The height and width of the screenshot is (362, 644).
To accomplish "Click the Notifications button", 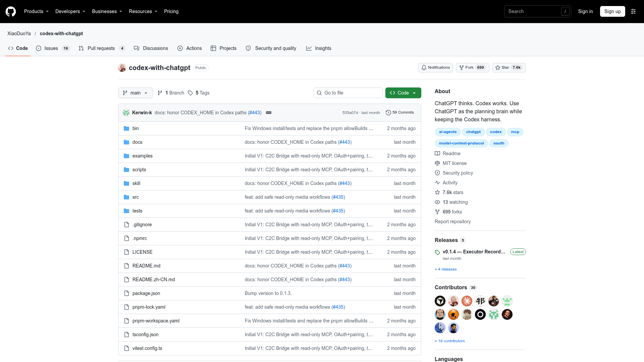I will click(x=436, y=68).
